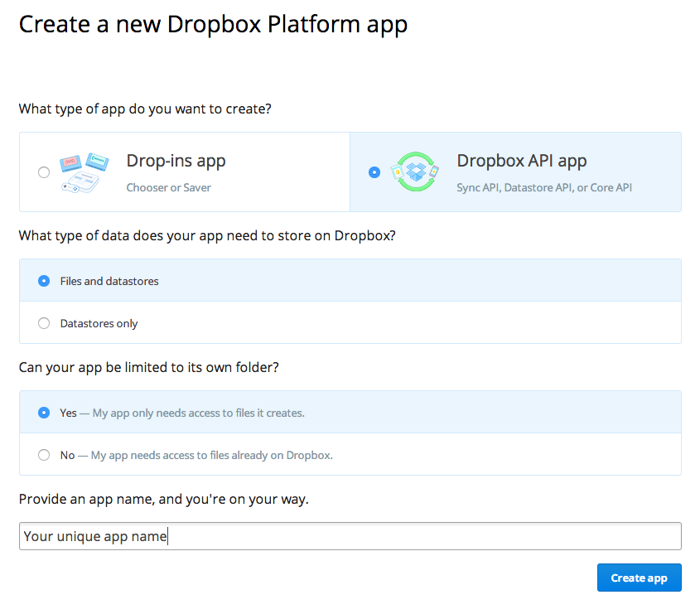Click text 'My app only needs access to files it creates.'
This screenshot has width=700, height=614.
click(199, 413)
